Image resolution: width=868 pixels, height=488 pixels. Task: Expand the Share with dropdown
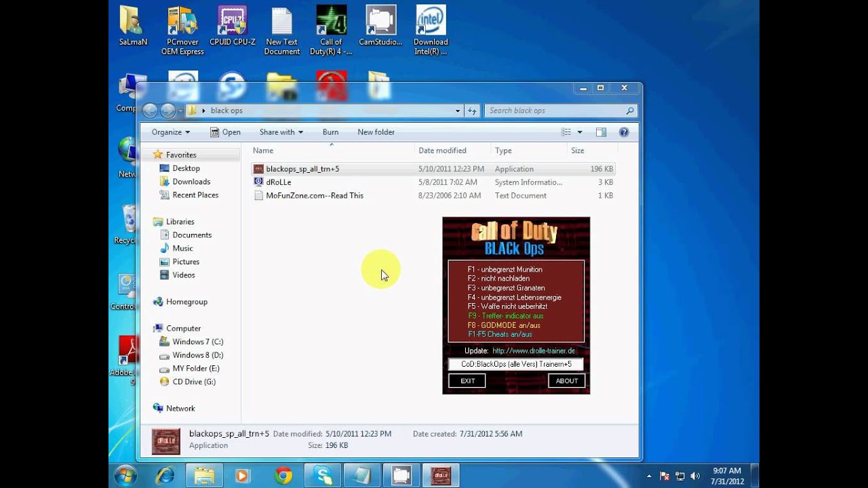click(281, 132)
